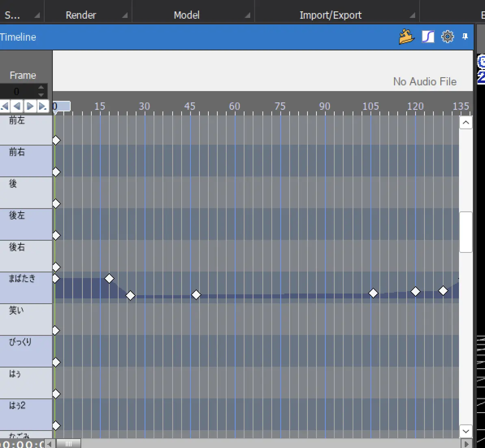The width and height of the screenshot is (485, 448).
Task: Expand the triangle beside the S... tab
Action: pyautogui.click(x=37, y=15)
